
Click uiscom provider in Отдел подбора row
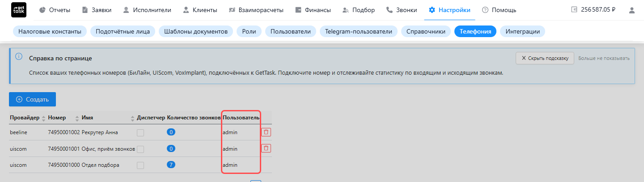click(18, 165)
